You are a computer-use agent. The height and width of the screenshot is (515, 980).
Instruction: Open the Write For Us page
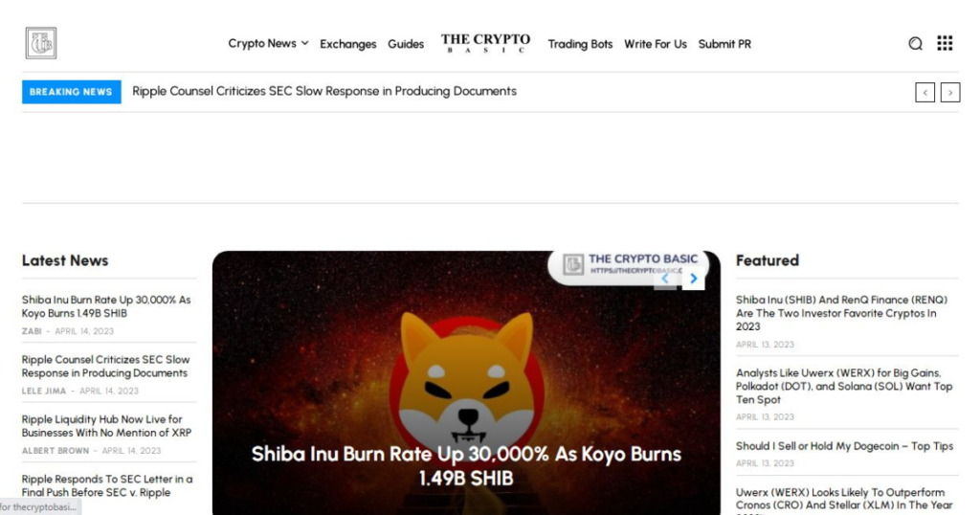pos(655,44)
